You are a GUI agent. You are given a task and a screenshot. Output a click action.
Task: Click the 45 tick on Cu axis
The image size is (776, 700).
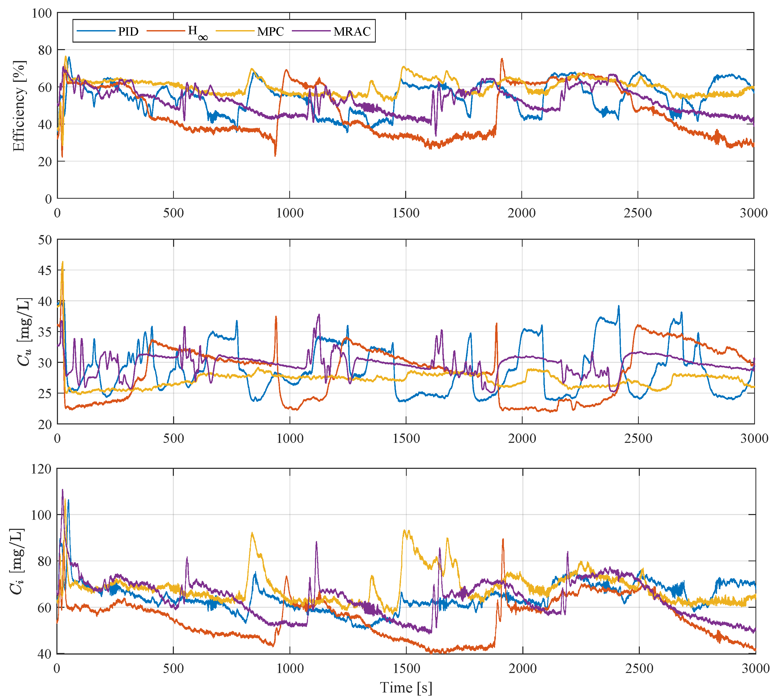point(45,270)
